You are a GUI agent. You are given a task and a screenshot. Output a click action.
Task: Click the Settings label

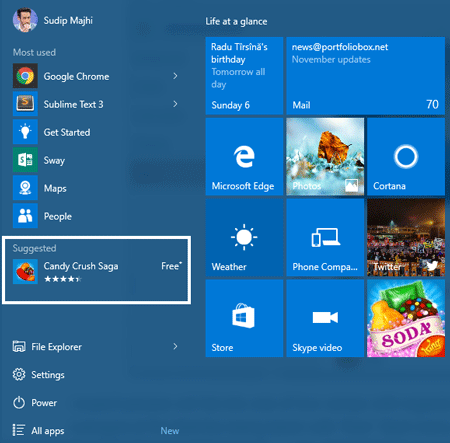point(48,375)
